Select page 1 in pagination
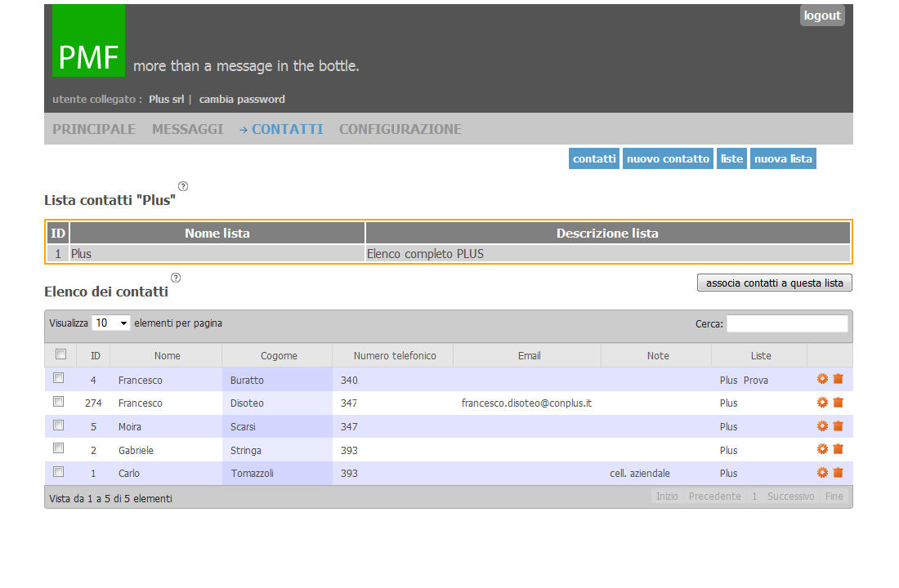 (754, 497)
